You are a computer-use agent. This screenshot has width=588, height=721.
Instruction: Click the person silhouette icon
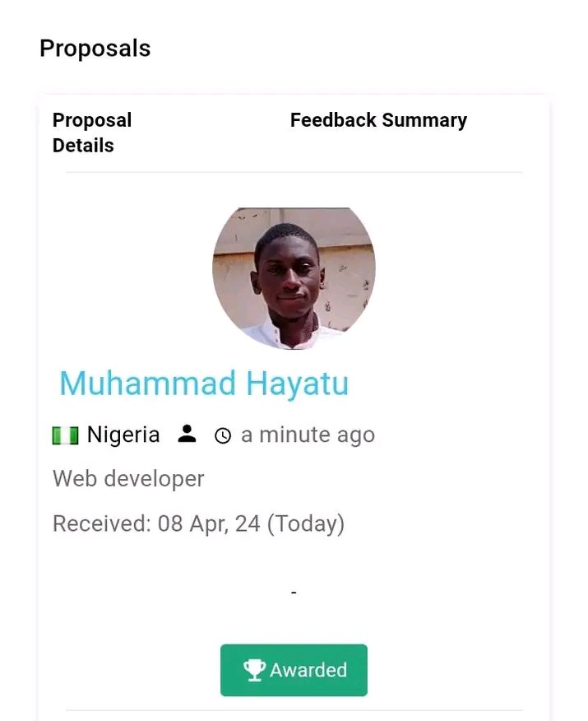point(188,435)
